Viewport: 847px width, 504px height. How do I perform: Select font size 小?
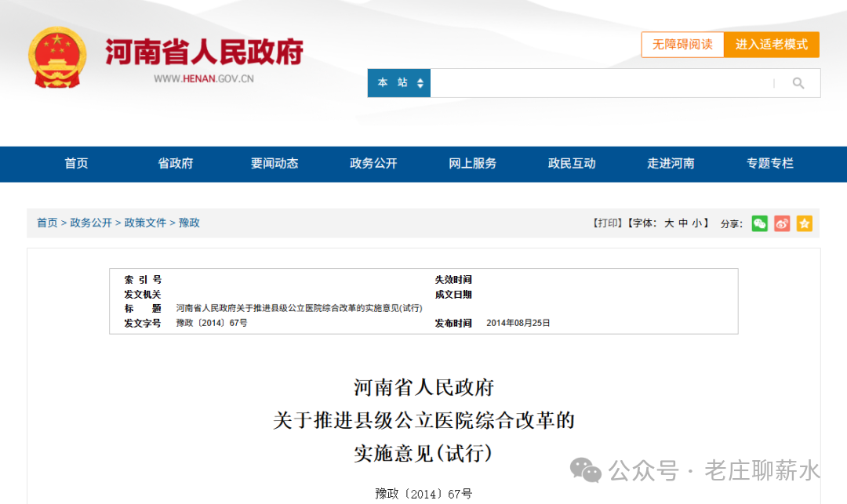pyautogui.click(x=696, y=223)
